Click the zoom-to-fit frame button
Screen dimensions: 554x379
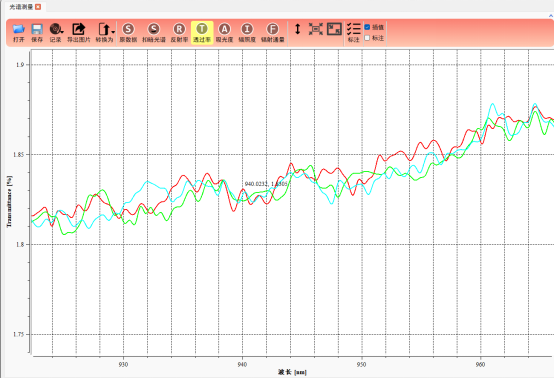(x=316, y=29)
